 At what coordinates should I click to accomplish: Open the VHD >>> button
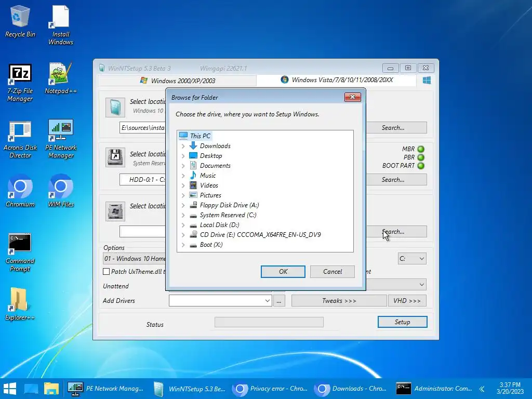click(x=407, y=301)
